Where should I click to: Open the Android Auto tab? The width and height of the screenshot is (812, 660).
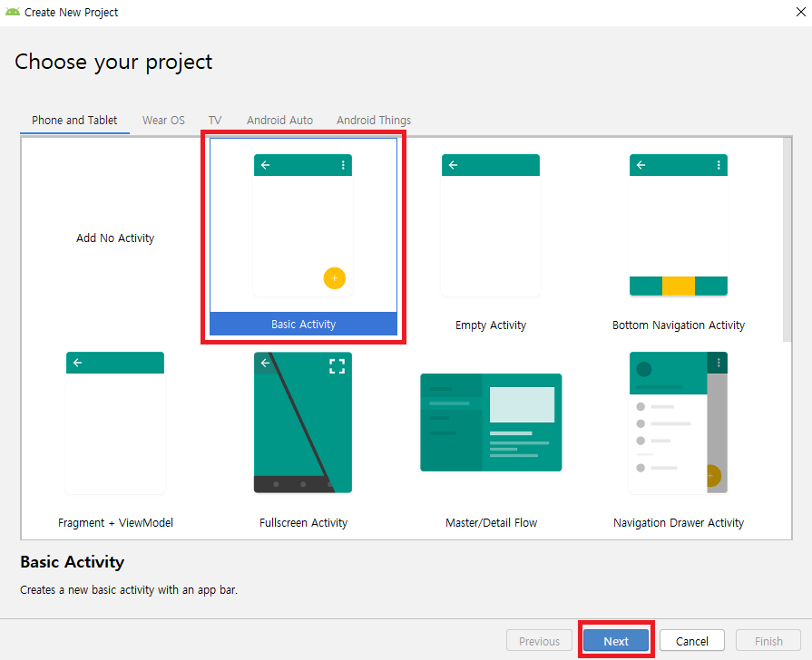coord(279,120)
